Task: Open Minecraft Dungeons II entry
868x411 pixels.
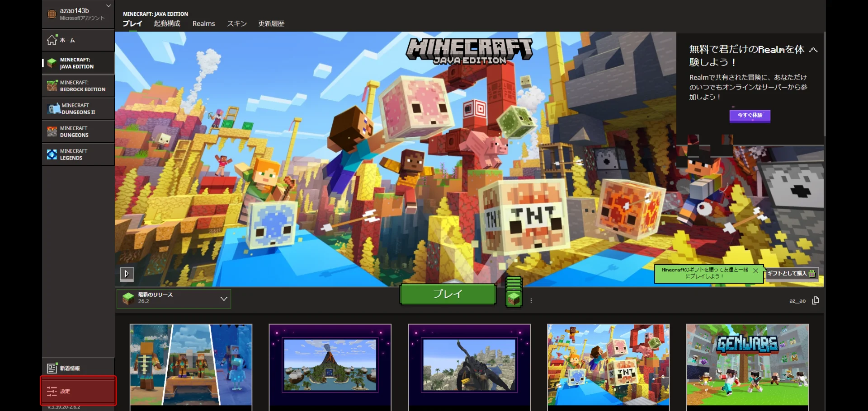Action: 78,109
